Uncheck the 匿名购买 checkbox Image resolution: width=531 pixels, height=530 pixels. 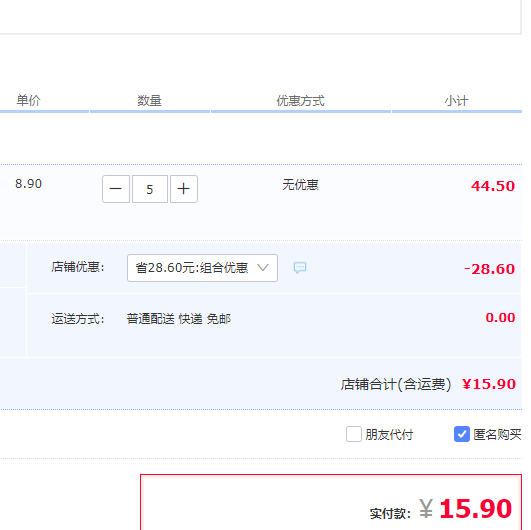coord(462,434)
